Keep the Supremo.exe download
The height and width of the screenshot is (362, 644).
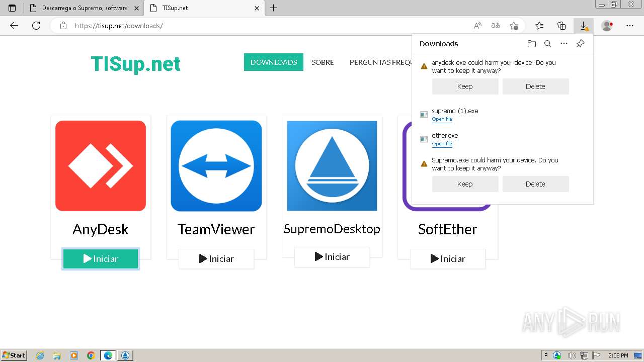[x=465, y=184]
